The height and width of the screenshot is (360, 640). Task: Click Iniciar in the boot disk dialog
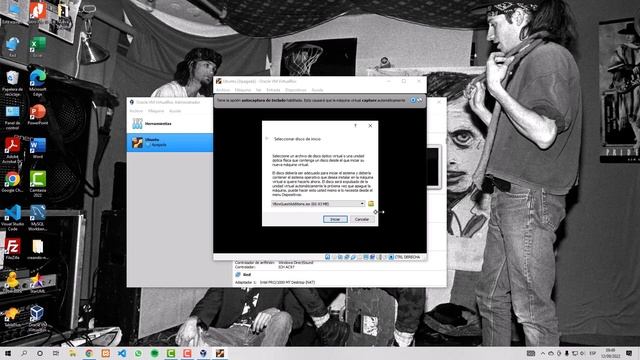pyautogui.click(x=335, y=219)
